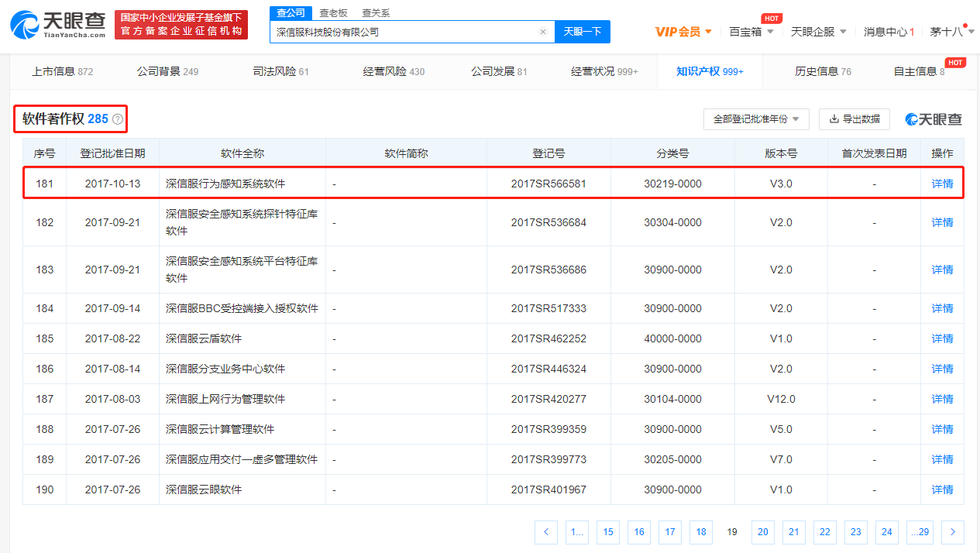This screenshot has width=980, height=553.
Task: Click the 登记批准日期 column header
Action: 112,153
